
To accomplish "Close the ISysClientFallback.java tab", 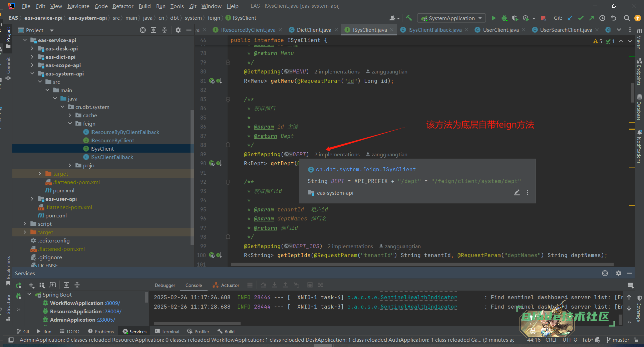I will click(x=466, y=30).
